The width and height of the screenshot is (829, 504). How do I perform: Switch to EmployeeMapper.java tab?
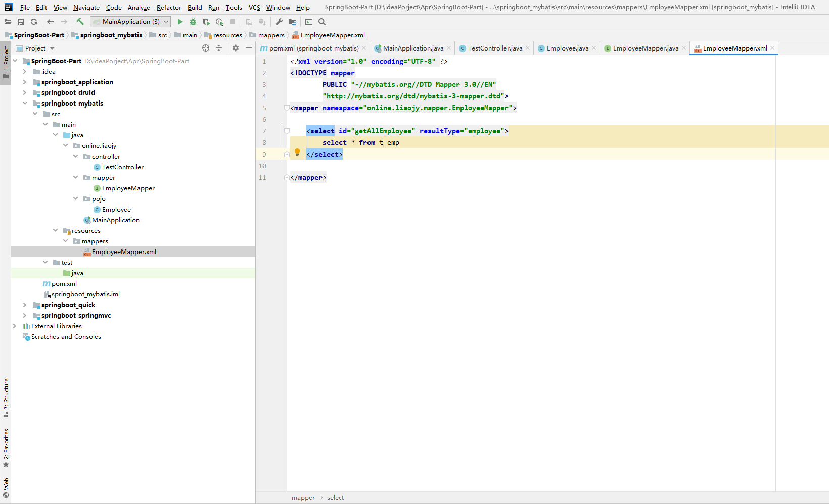tap(646, 48)
